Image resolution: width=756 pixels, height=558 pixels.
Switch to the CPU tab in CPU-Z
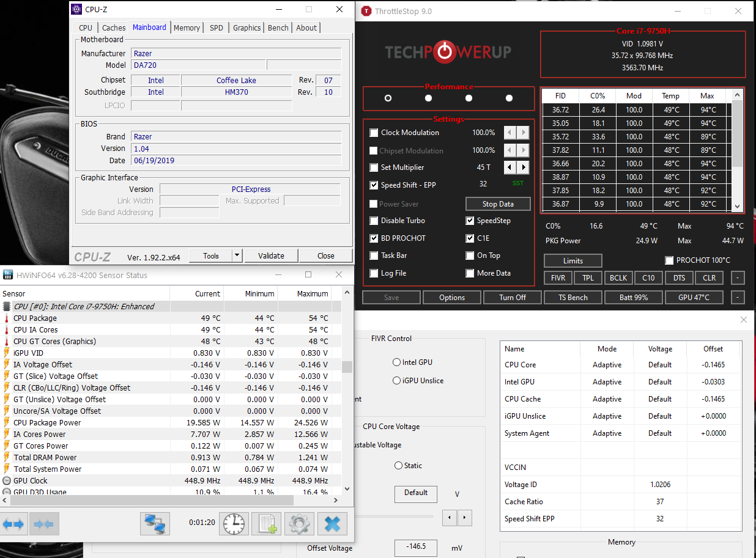[86, 28]
